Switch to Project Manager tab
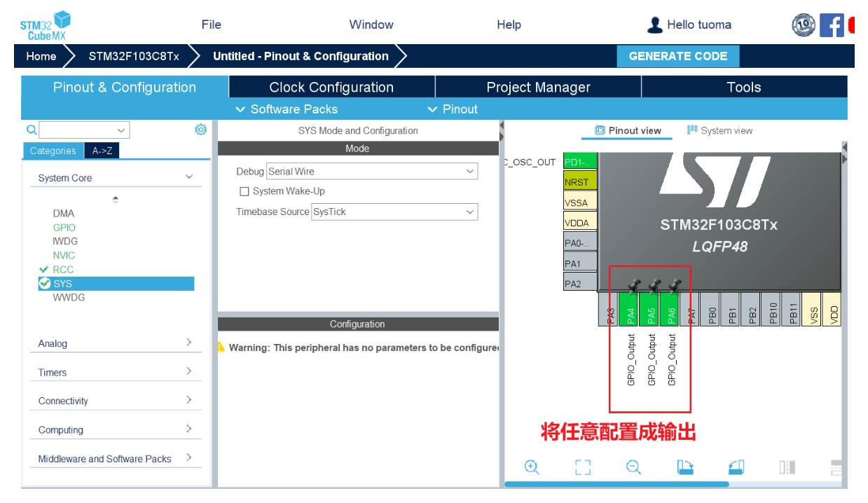This screenshot has width=868, height=503. [x=538, y=88]
